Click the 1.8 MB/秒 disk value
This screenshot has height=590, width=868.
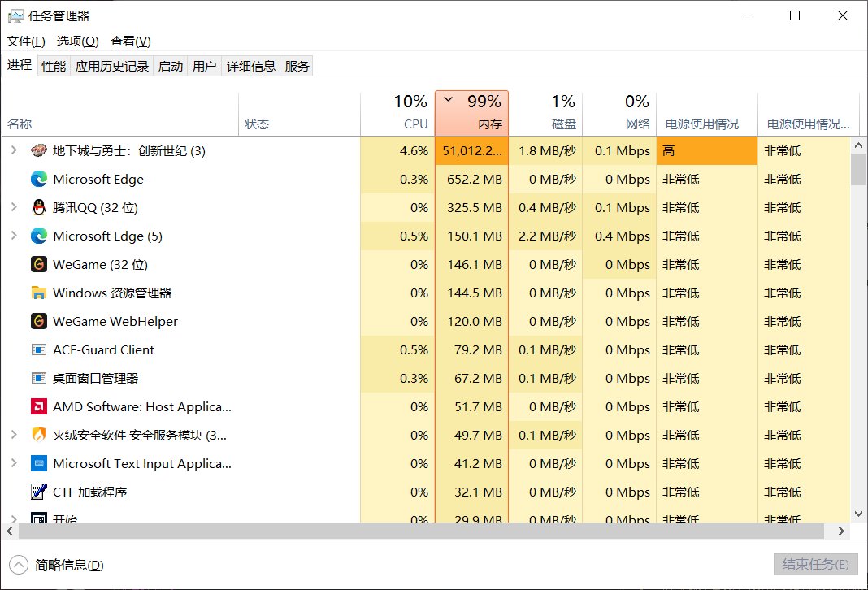(547, 150)
